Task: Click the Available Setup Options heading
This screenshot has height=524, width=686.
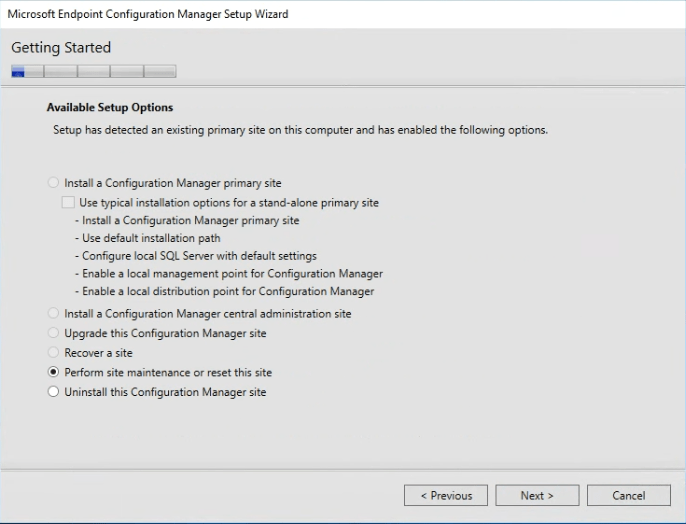Action: pos(110,107)
